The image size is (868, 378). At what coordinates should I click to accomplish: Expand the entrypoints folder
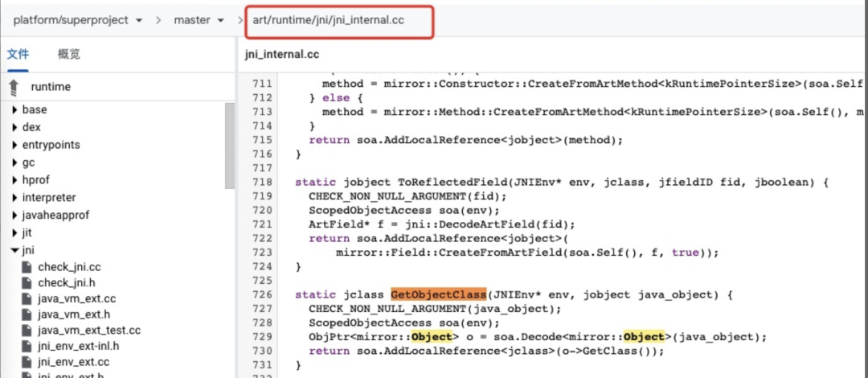coord(14,145)
